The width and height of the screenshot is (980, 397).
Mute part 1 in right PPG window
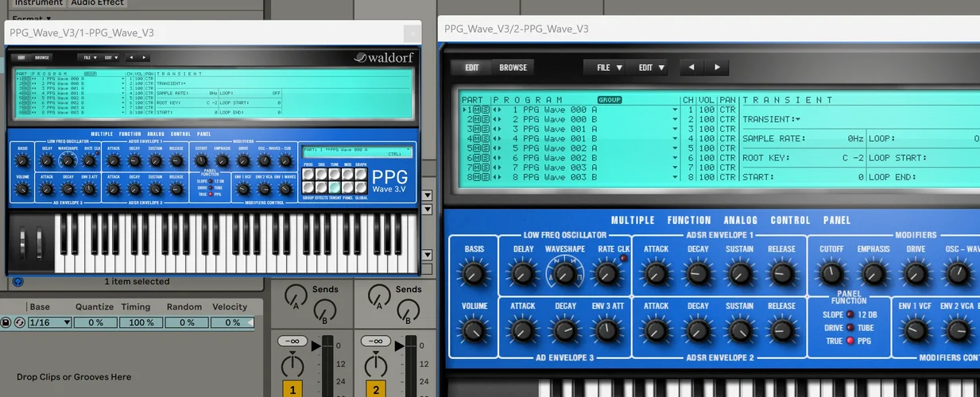click(476, 110)
